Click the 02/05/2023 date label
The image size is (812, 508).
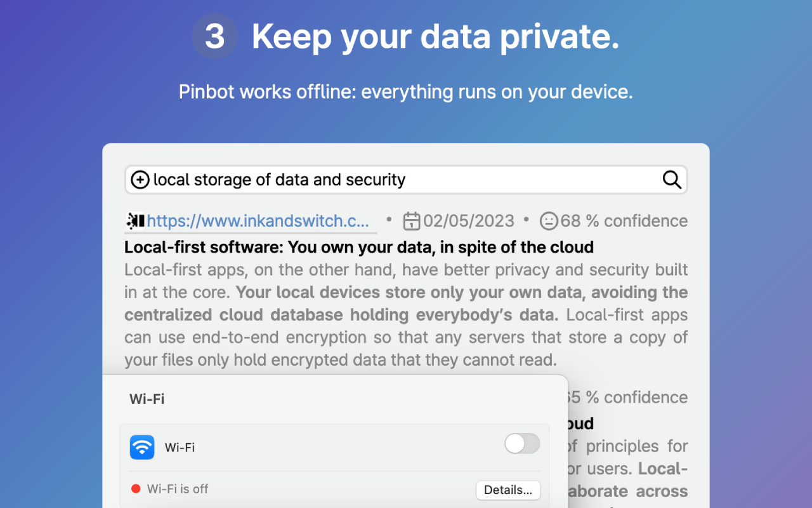469,221
